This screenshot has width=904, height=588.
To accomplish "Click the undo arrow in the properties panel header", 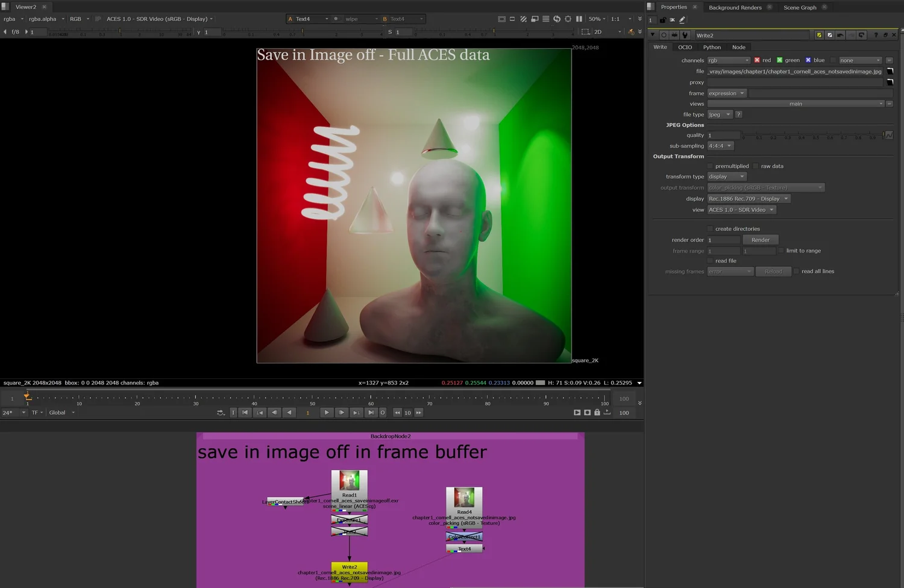I will [x=840, y=35].
